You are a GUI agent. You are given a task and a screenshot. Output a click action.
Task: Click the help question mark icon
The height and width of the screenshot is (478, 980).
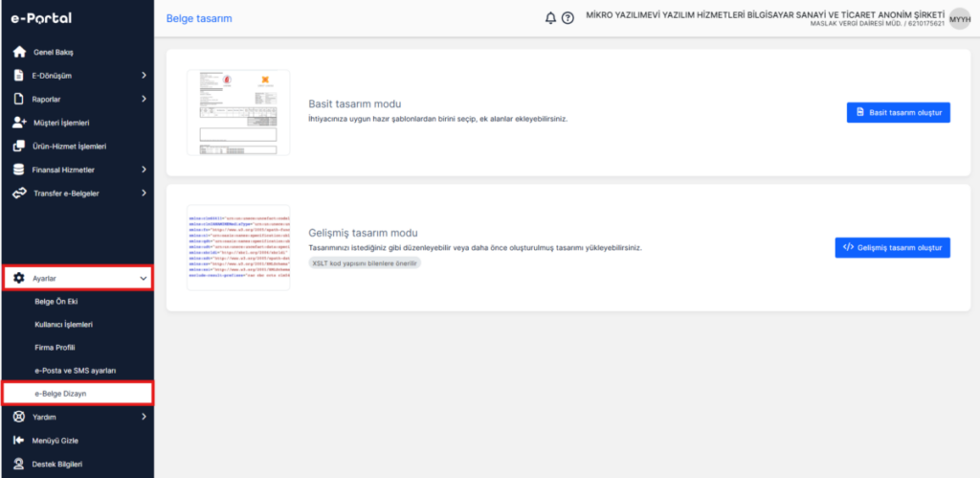point(568,18)
